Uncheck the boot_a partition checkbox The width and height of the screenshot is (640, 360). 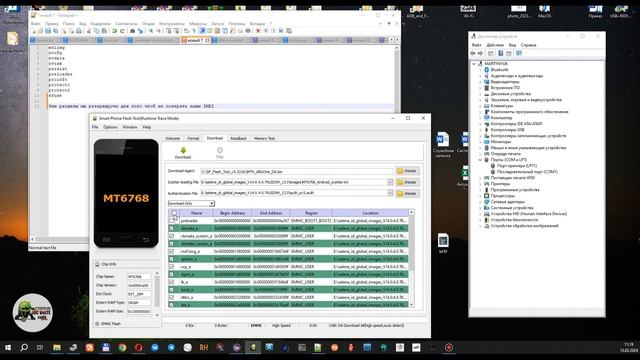pos(171,290)
